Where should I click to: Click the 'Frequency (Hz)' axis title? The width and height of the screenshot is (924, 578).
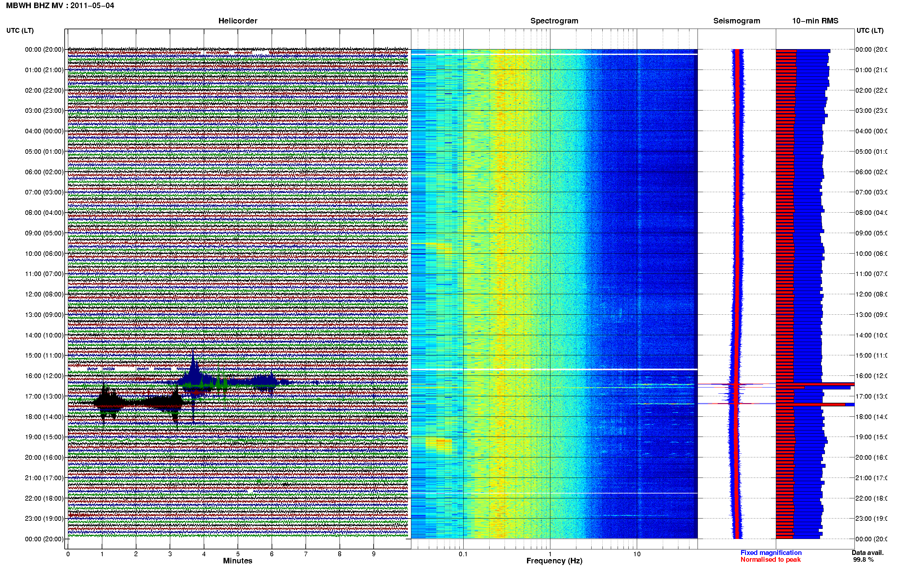[x=554, y=561]
